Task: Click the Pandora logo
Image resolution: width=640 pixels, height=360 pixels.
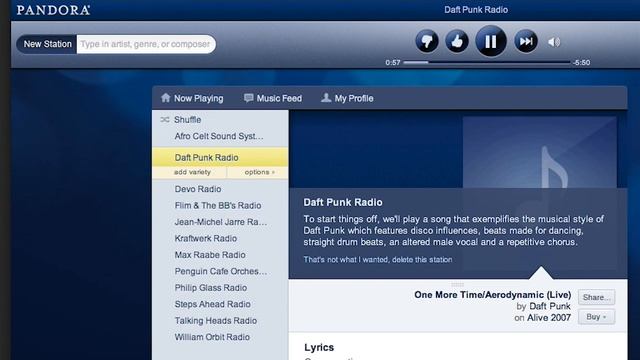Action: [x=53, y=10]
